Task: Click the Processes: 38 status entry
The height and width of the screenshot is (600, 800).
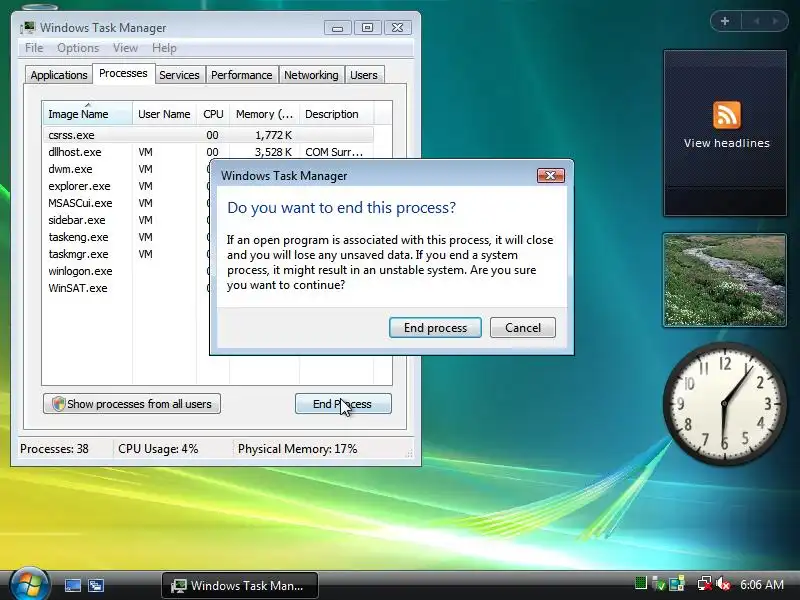Action: tap(54, 449)
